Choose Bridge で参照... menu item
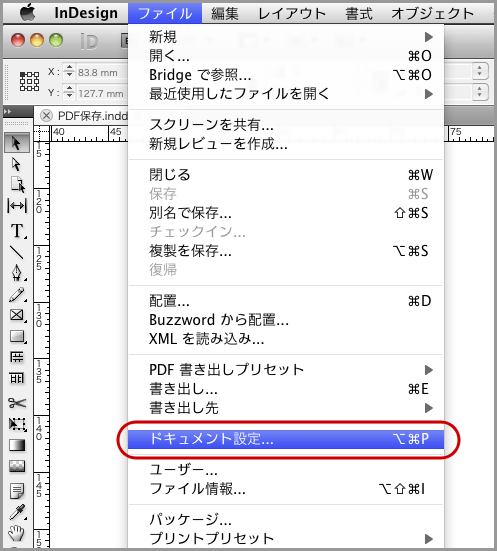 coord(286,74)
